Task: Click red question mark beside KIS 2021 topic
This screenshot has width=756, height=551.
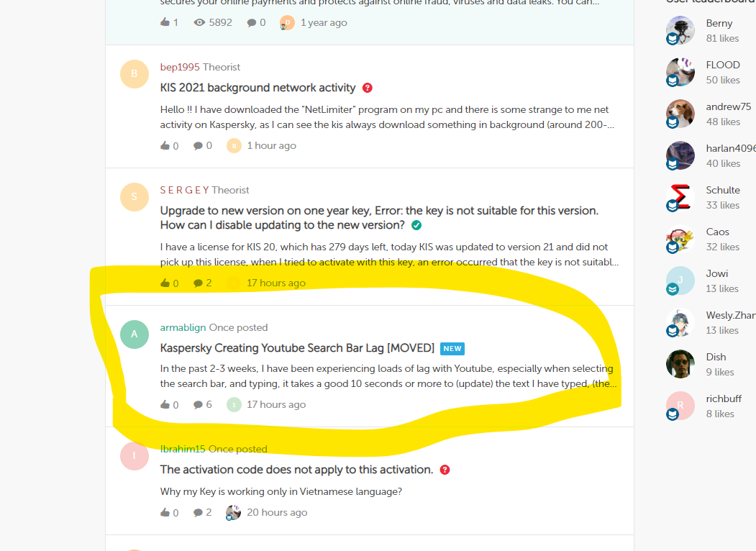Action: 368,88
